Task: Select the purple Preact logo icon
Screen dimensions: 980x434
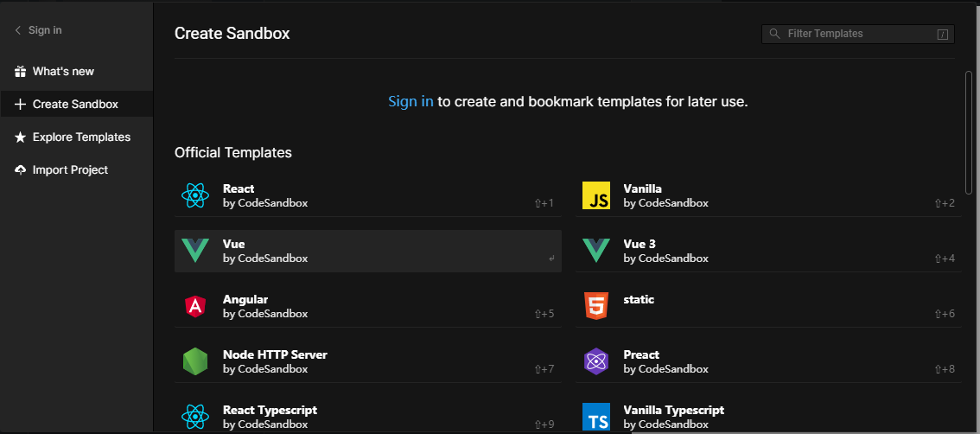Action: [596, 361]
